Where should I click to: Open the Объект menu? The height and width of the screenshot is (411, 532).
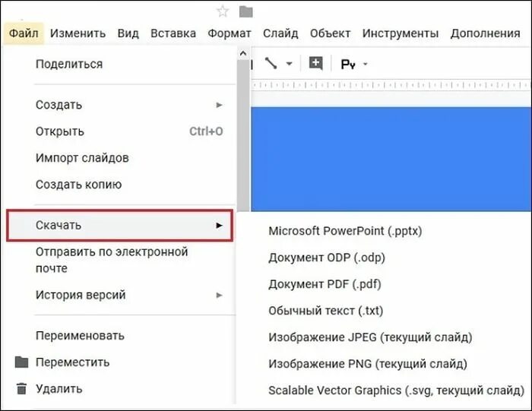coord(330,33)
